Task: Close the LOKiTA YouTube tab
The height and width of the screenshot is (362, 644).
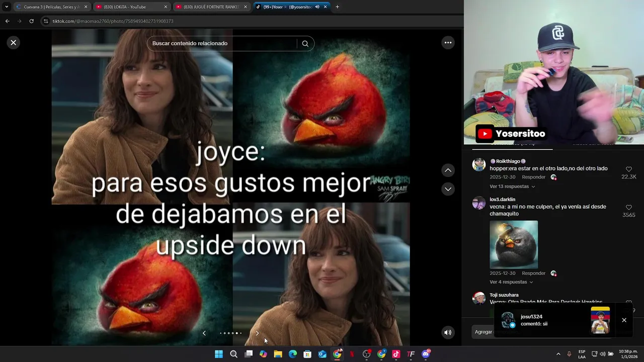Action: [x=166, y=7]
